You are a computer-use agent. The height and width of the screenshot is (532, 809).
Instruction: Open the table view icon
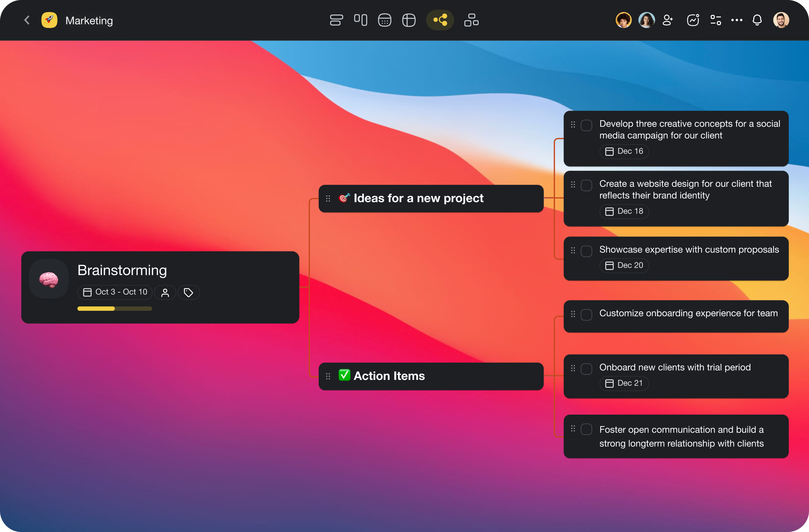click(x=409, y=20)
